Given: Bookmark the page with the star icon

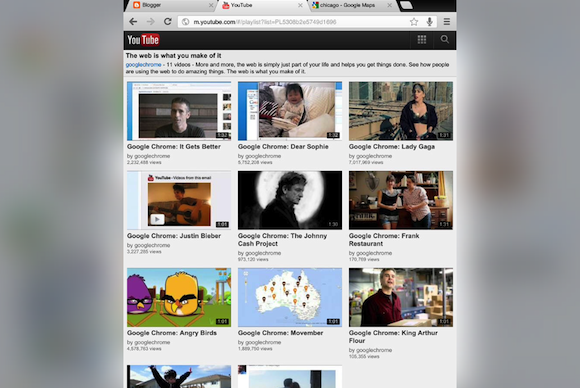Looking at the screenshot, I should (x=414, y=22).
